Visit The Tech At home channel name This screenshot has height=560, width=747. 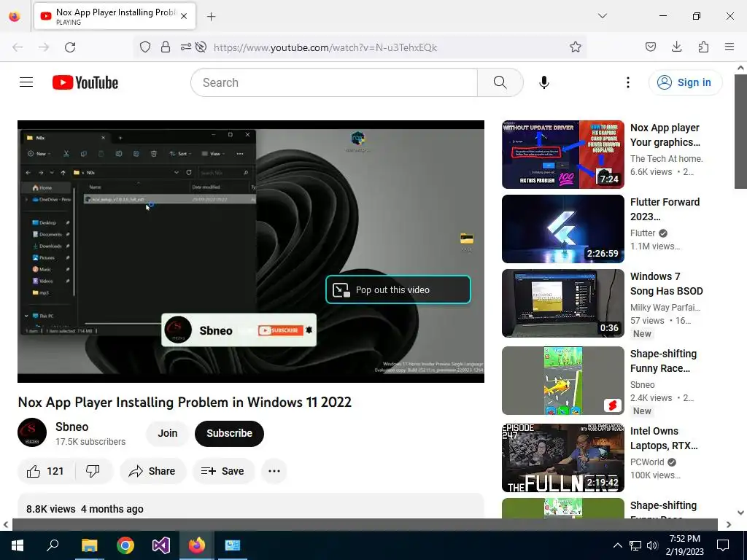(x=666, y=158)
